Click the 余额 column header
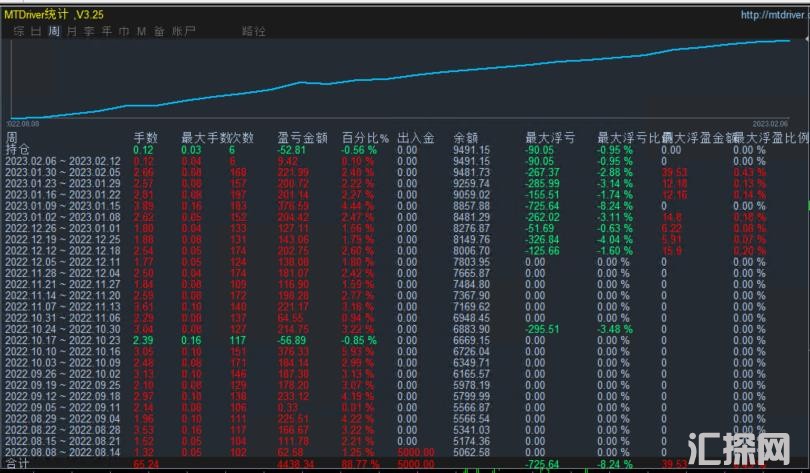 465,137
